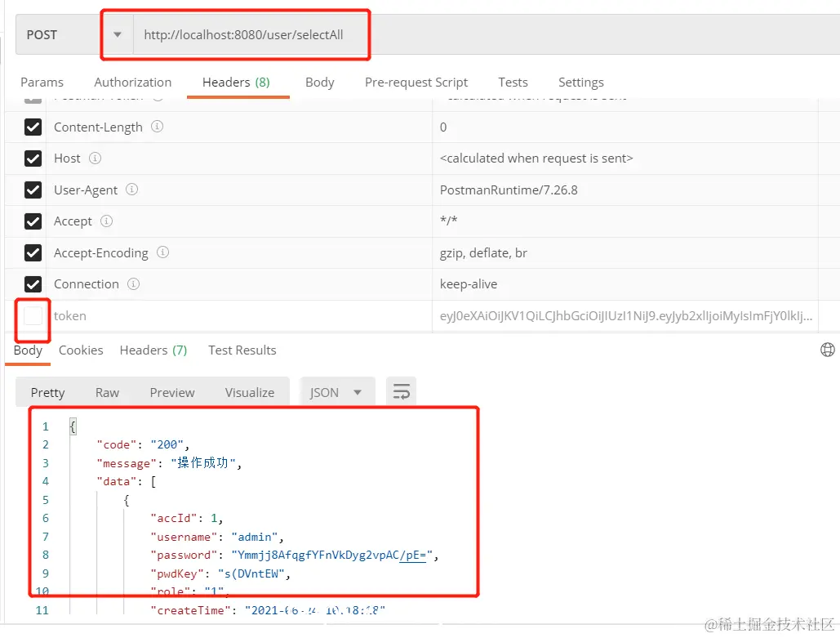The width and height of the screenshot is (840, 638).
Task: Select the request Headers (8) tab
Action: pyautogui.click(x=236, y=82)
